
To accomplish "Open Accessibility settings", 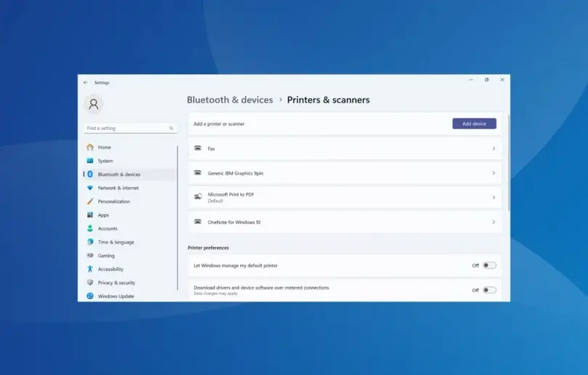I will coord(130,269).
